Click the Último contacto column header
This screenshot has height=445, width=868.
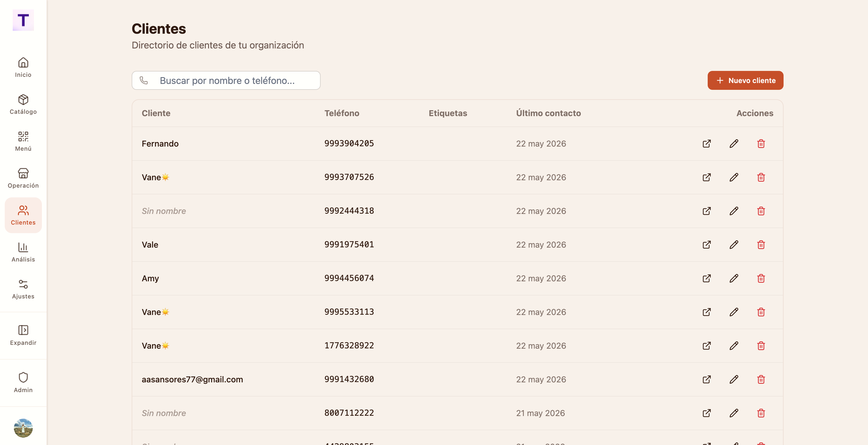548,113
